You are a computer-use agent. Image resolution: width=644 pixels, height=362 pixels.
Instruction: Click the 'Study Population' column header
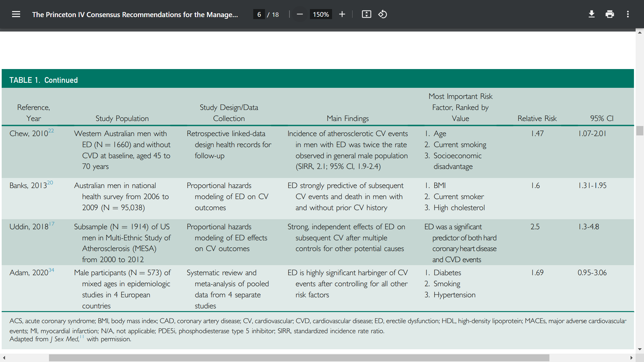click(x=122, y=118)
